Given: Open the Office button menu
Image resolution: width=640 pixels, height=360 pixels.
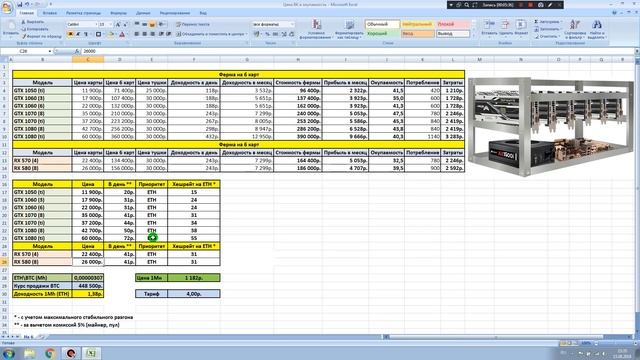Looking at the screenshot, I should [x=7, y=8].
